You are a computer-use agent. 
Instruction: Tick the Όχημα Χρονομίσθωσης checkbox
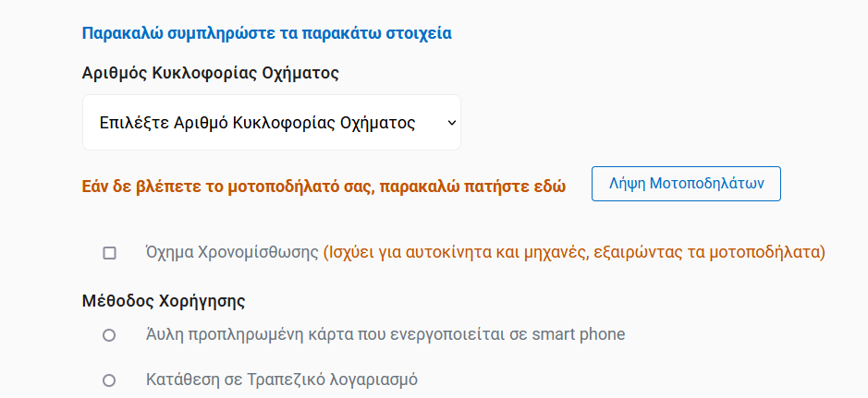point(110,253)
